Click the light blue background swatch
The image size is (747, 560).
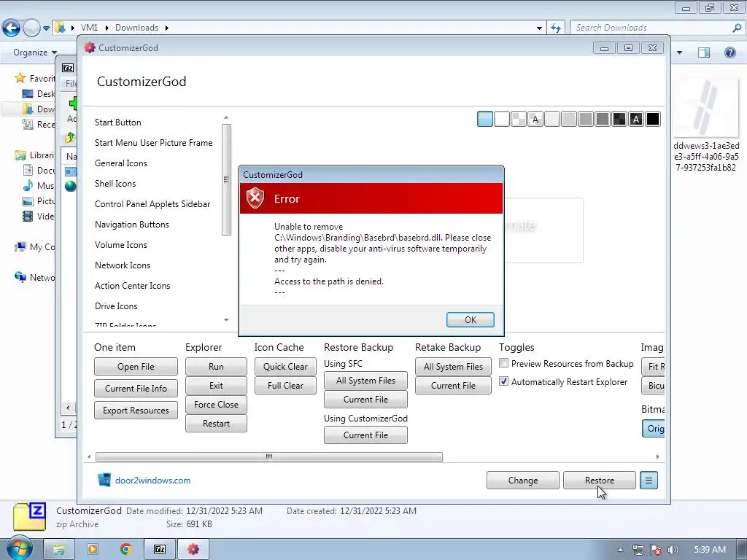[485, 119]
